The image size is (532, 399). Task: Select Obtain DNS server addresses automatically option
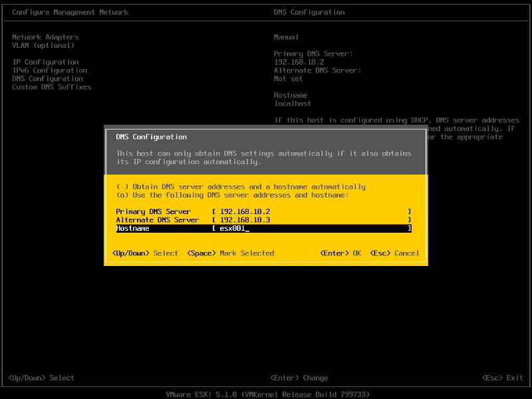(x=241, y=187)
